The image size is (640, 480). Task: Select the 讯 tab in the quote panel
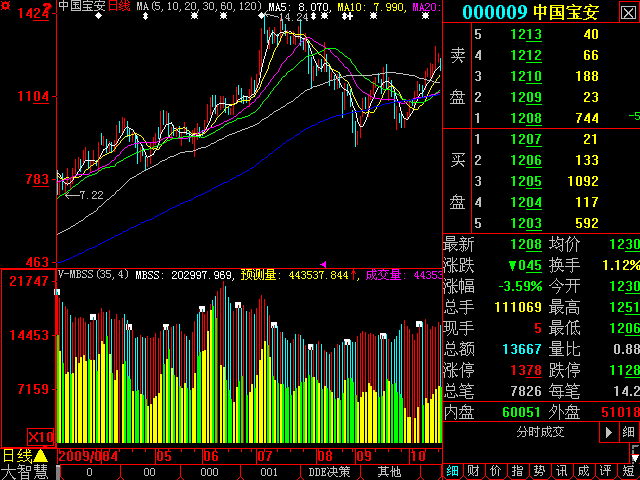[x=562, y=472]
